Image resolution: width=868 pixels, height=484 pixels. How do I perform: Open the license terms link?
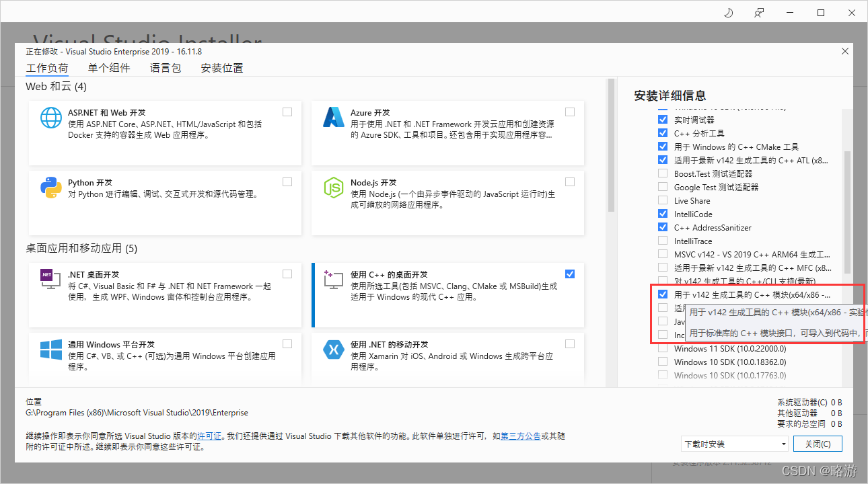[x=209, y=436]
